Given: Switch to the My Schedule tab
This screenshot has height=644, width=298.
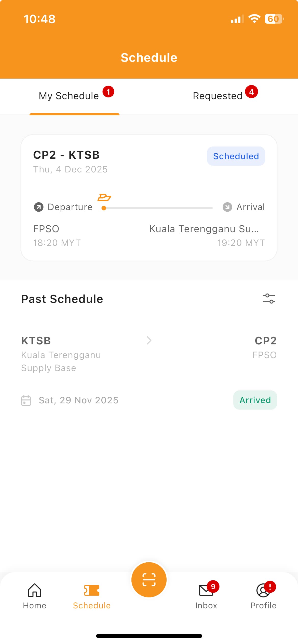Looking at the screenshot, I should pos(69,96).
